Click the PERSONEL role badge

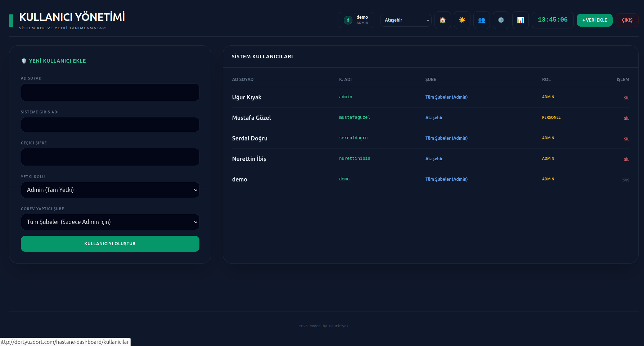(551, 117)
